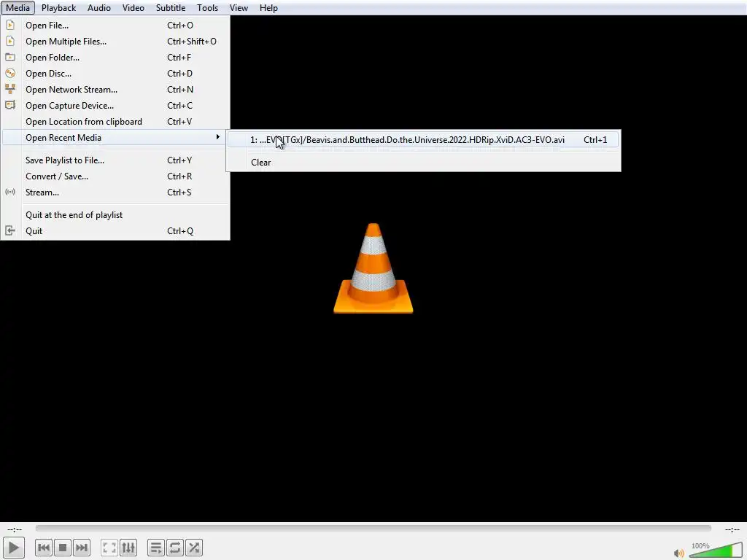747x560 pixels.
Task: Open the Video menu
Action: click(133, 7)
